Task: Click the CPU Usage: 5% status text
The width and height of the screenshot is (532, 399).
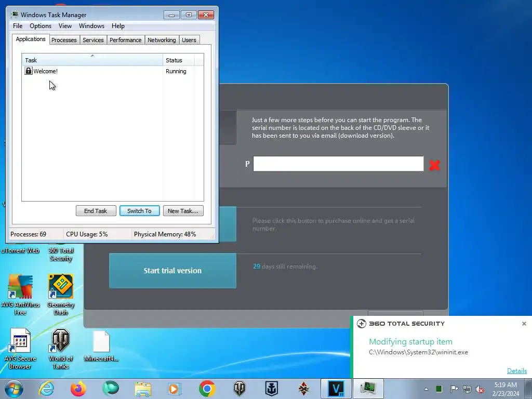Action: pyautogui.click(x=87, y=234)
